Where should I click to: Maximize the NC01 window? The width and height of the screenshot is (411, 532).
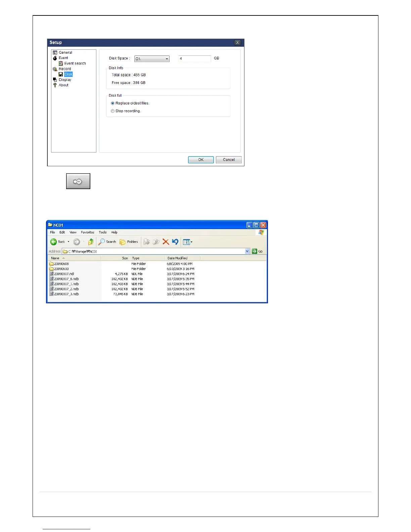[256, 225]
